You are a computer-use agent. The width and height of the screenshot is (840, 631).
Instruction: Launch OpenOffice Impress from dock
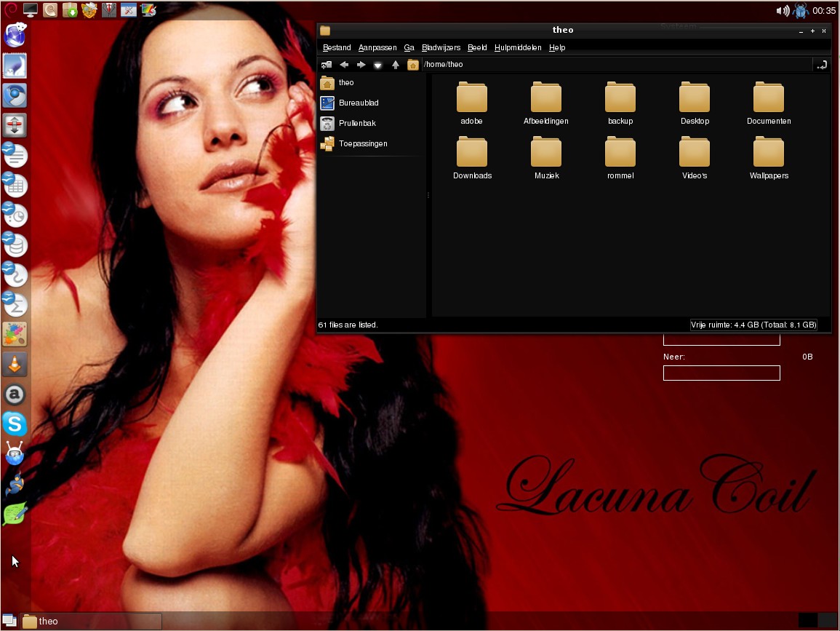click(x=15, y=215)
